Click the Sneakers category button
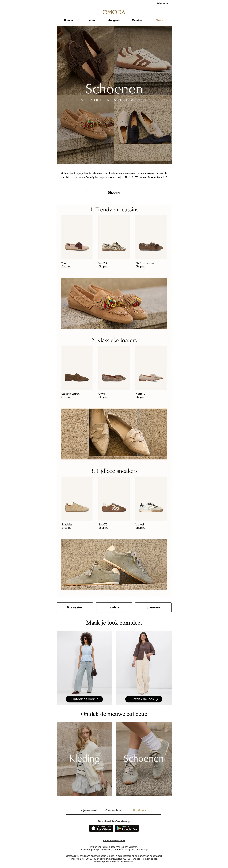The width and height of the screenshot is (228, 868). coord(153,607)
